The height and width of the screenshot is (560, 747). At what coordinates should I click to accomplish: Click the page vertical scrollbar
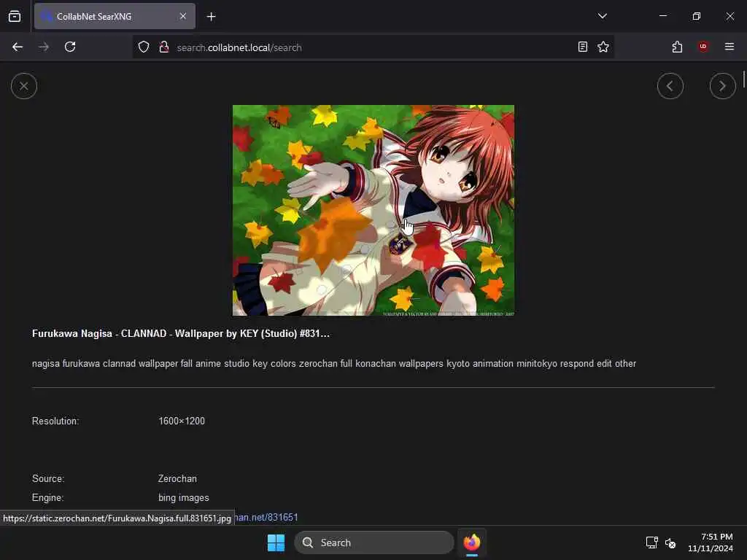(743, 79)
